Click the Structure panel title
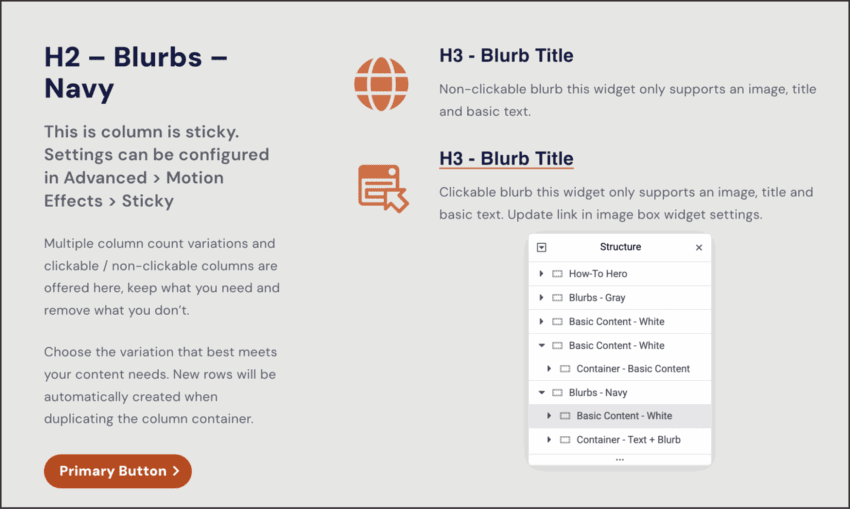 [x=620, y=247]
